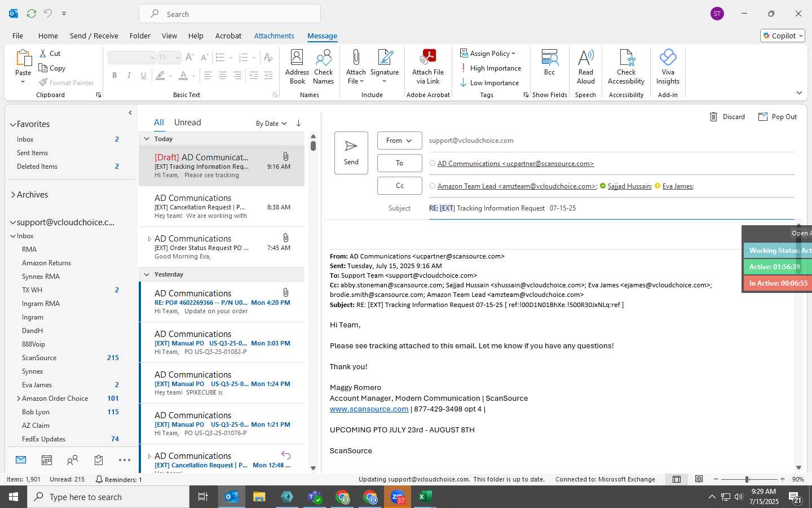
Task: Reverse the message list sort order arrow
Action: point(298,123)
